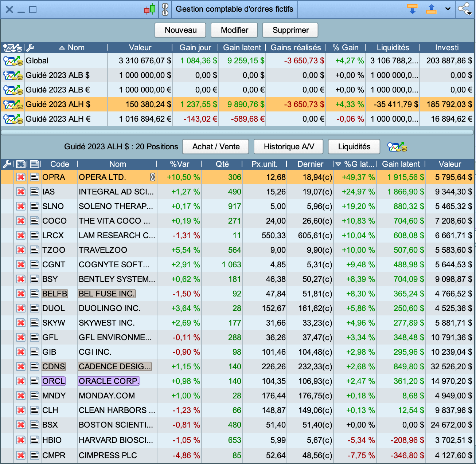Screen dimensions: 476x464
Task: Click wrench icon in positions table header
Action: [x=7, y=164]
